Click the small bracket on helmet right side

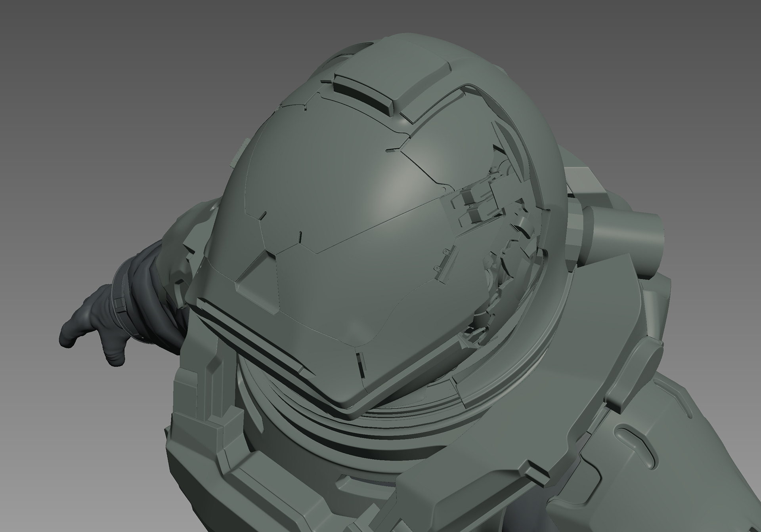pyautogui.click(x=447, y=252)
